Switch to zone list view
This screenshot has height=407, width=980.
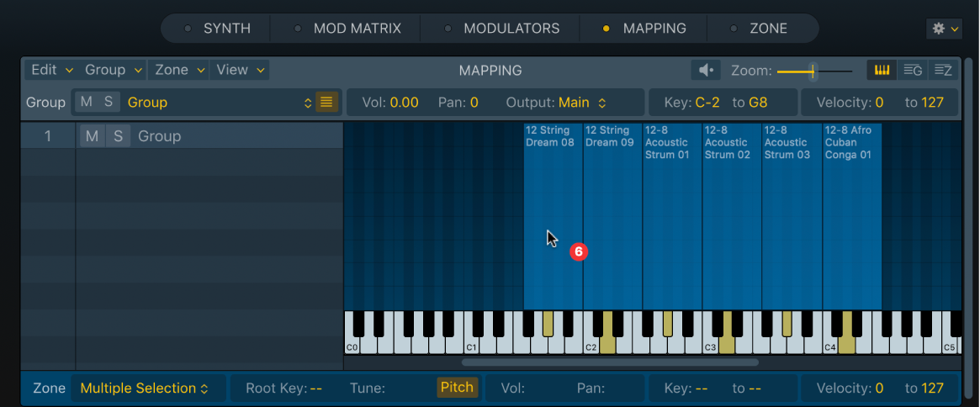click(x=943, y=71)
